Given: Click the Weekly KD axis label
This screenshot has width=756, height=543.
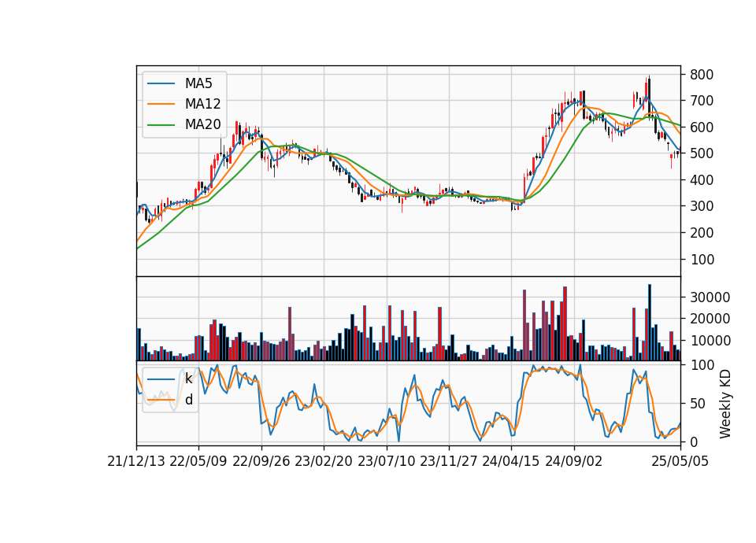Looking at the screenshot, I should click(725, 404).
